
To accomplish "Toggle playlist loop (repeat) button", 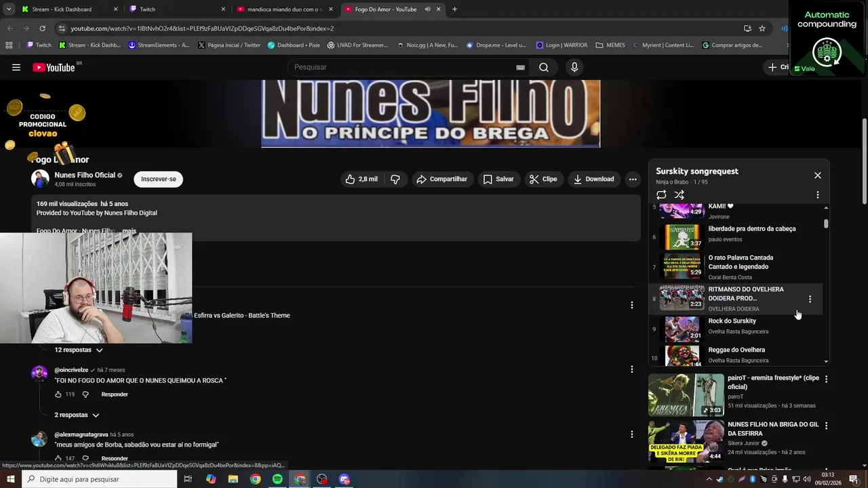I will (661, 195).
